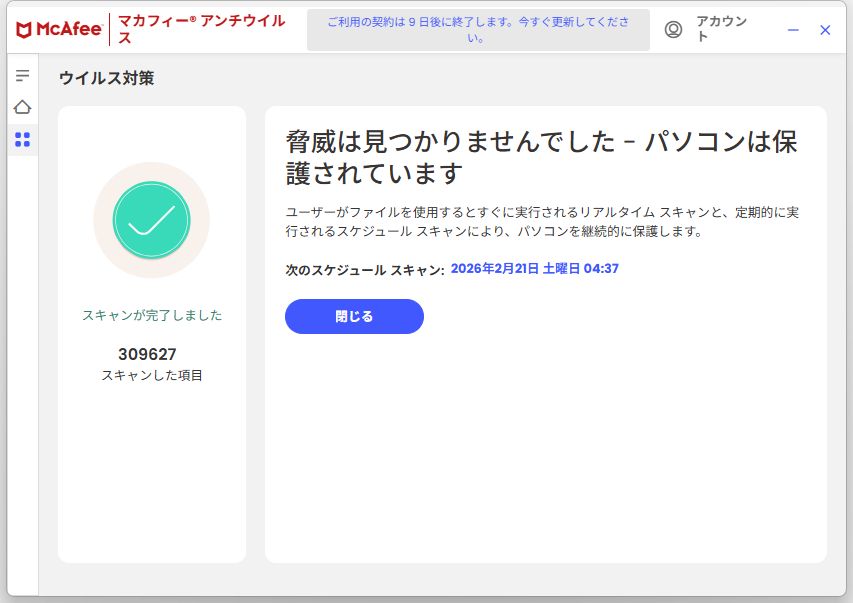Click the McAfee shield logo
Viewport: 853px width, 603px height.
(x=26, y=30)
